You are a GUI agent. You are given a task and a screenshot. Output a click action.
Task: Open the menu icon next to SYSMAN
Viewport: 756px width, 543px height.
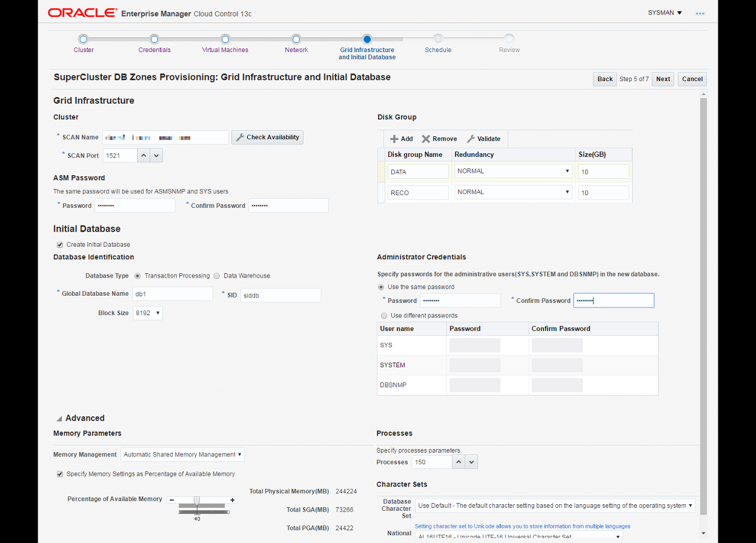700,13
